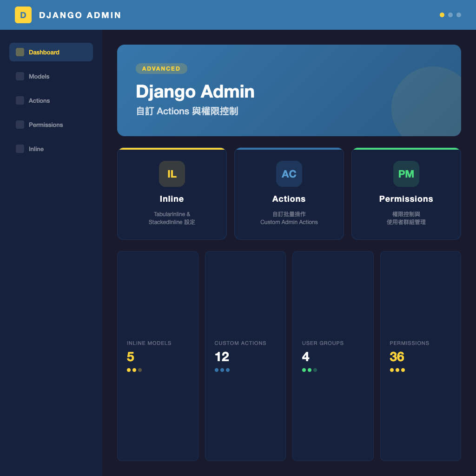476x476 pixels.
Task: Open the Actions card title
Action: tap(289, 199)
